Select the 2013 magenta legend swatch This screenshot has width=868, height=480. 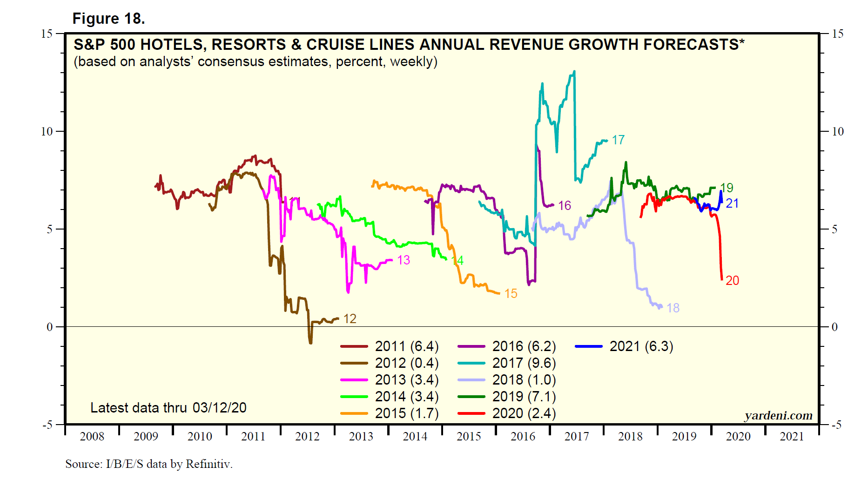[354, 380]
